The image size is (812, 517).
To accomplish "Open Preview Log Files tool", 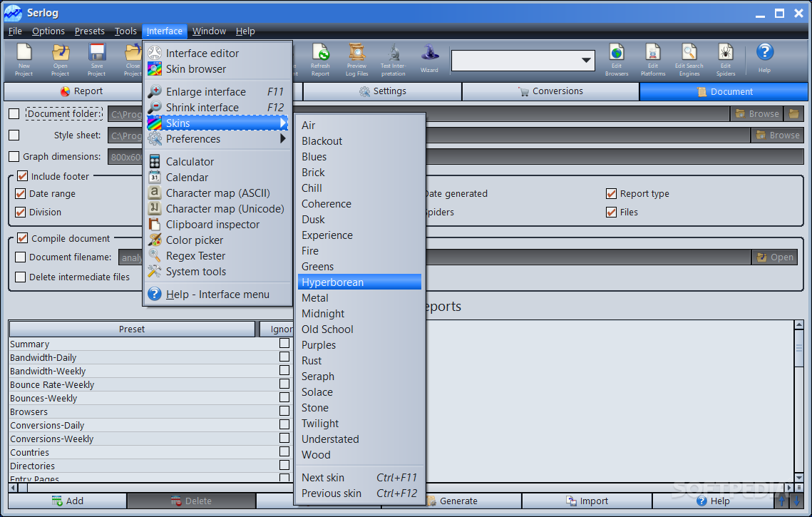I will (356, 59).
